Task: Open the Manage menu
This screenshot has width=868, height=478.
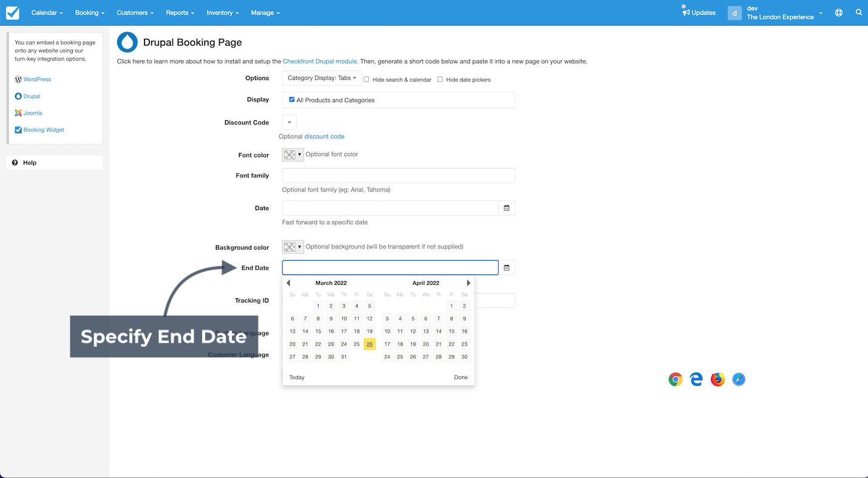Action: coord(265,13)
